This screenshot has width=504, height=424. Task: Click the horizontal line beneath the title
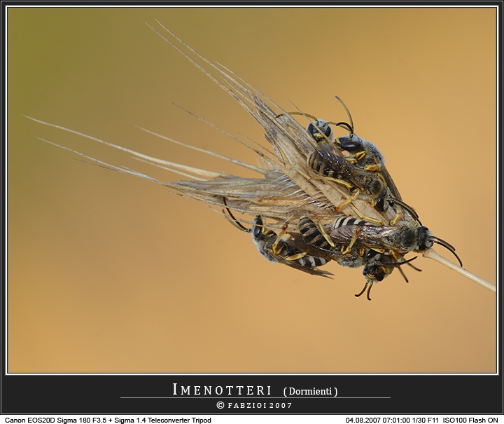[255, 398]
